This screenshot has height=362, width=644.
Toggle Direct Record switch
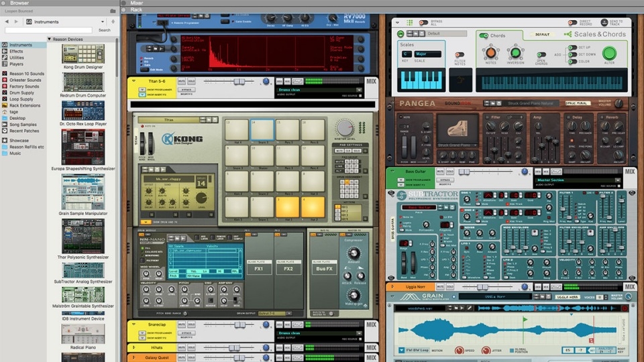572,23
